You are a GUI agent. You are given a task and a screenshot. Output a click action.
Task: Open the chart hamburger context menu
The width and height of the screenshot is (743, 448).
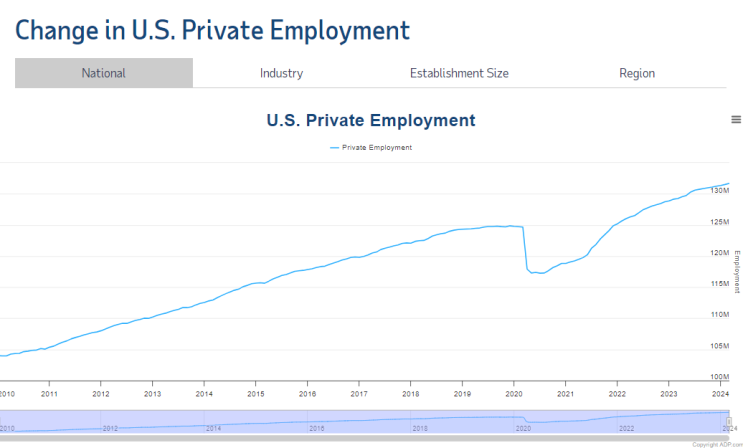pyautogui.click(x=735, y=119)
